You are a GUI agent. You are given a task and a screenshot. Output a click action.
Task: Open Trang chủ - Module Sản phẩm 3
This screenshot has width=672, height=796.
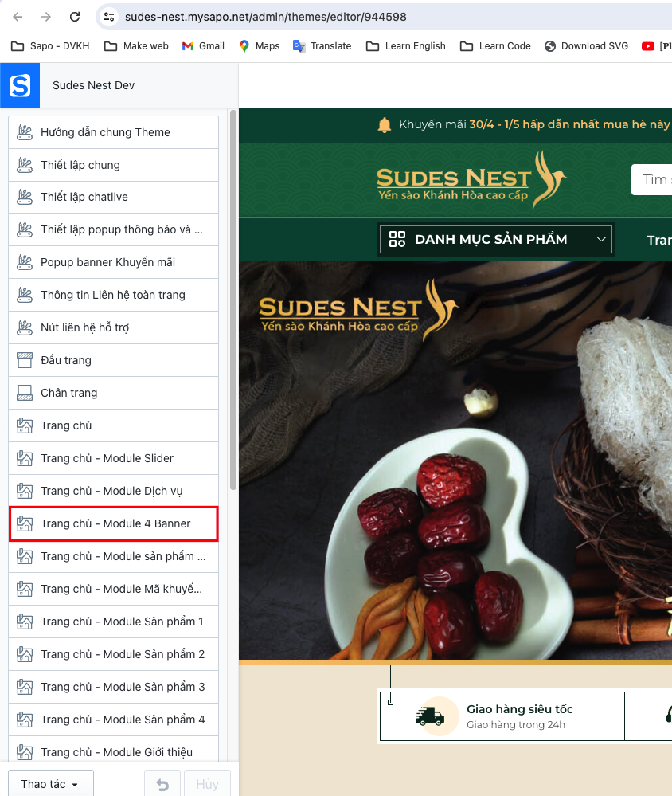coord(114,687)
